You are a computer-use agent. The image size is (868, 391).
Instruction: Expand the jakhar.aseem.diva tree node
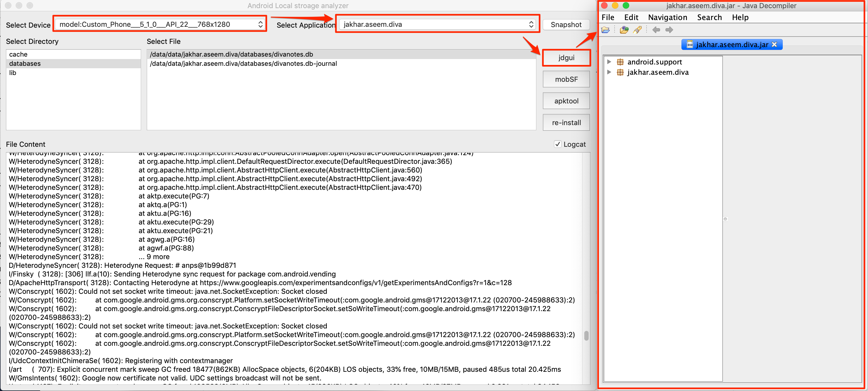point(609,73)
